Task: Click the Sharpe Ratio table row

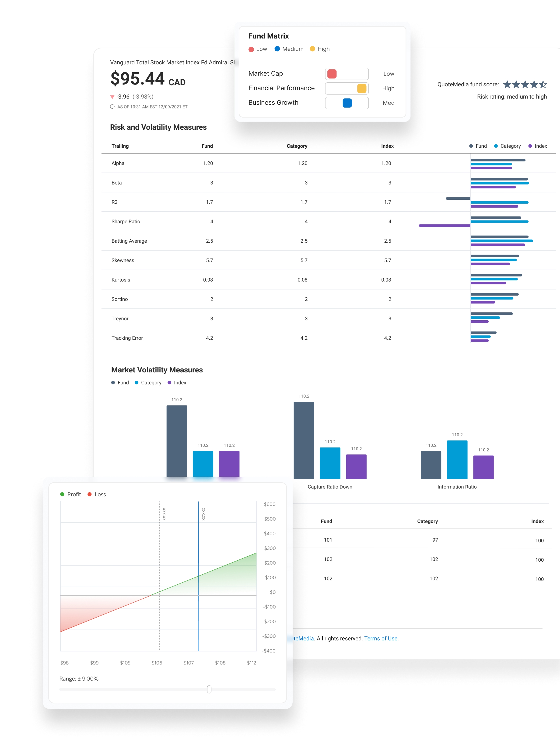Action: tap(126, 222)
